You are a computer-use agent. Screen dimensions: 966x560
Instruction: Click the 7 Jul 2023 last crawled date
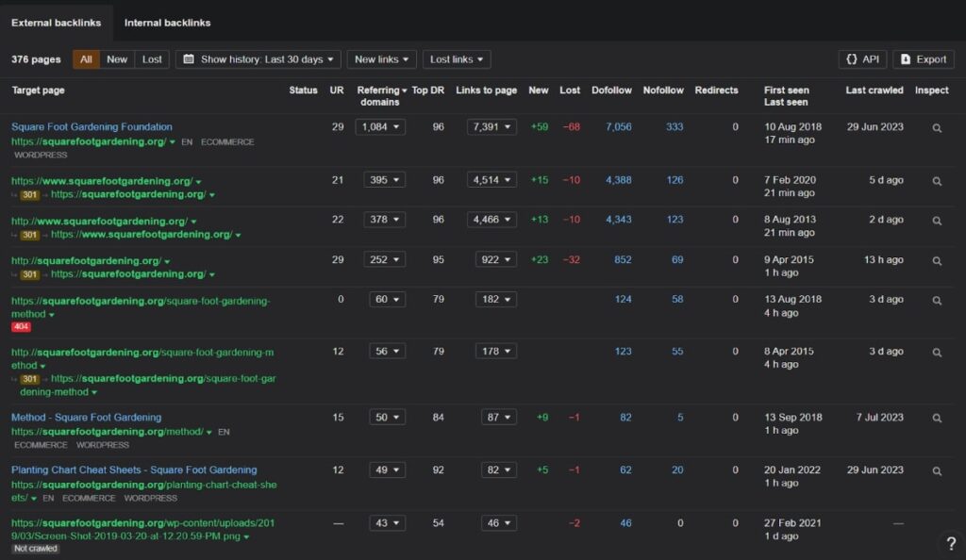point(880,418)
